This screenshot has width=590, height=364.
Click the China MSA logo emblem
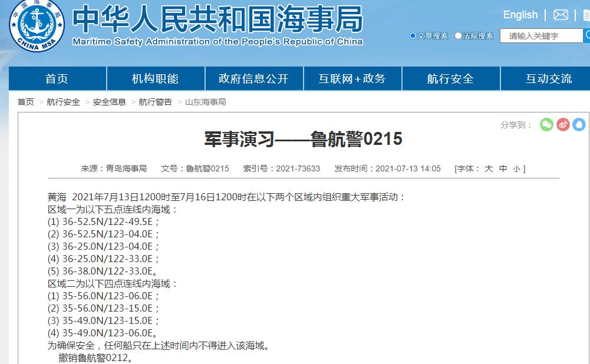pos(37,26)
